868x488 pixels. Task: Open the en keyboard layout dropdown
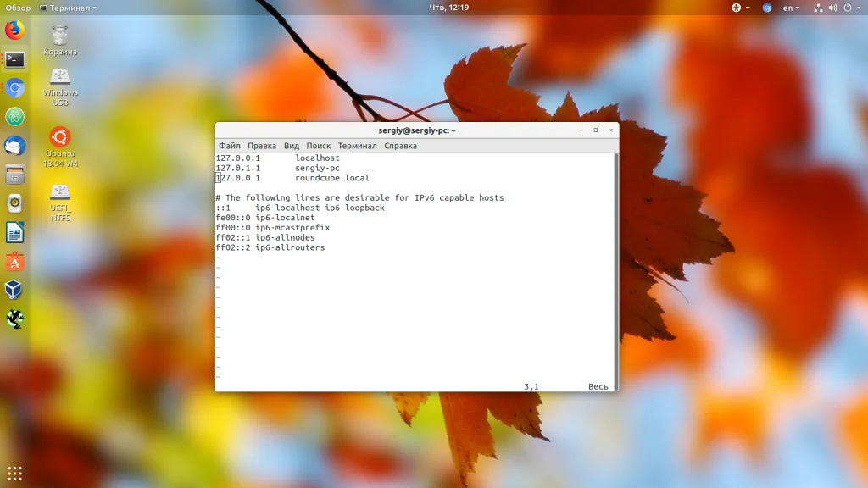tap(791, 8)
